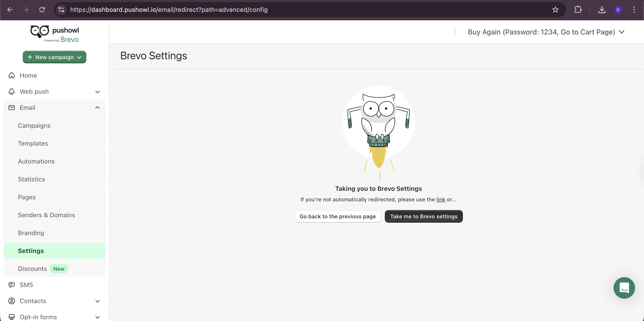The width and height of the screenshot is (644, 321).
Task: Click the underlined redirect link
Action: coord(441,200)
